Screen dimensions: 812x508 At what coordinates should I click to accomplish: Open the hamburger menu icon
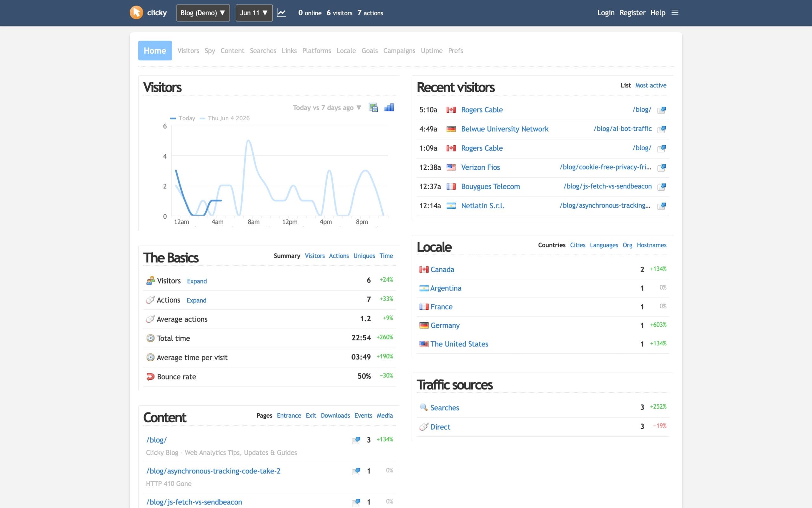[675, 13]
